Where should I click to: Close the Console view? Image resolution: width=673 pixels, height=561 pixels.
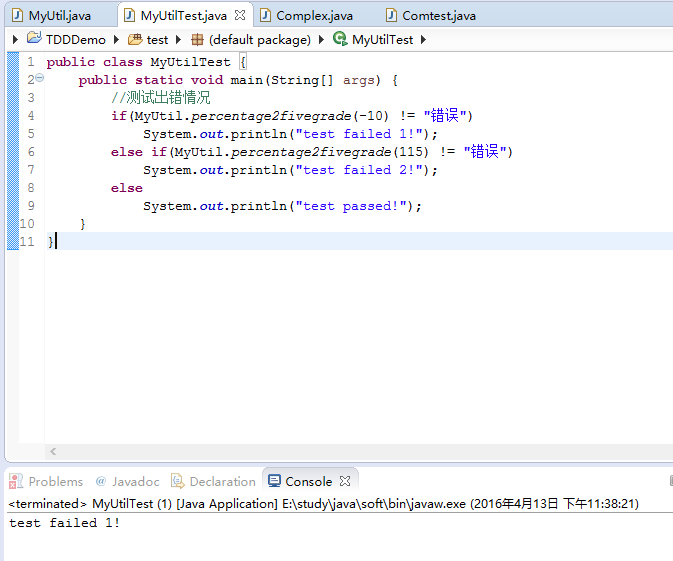(x=345, y=481)
